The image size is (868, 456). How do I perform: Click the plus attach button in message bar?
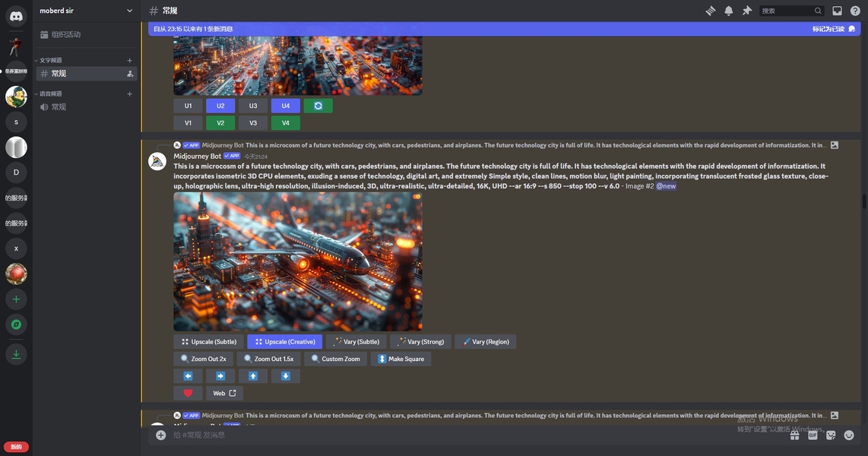[160, 435]
